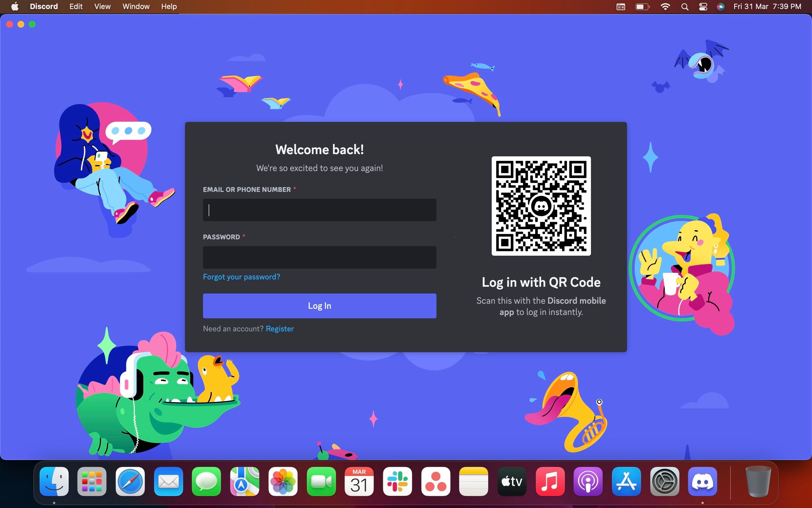Launch Slack from the dock

[397, 481]
